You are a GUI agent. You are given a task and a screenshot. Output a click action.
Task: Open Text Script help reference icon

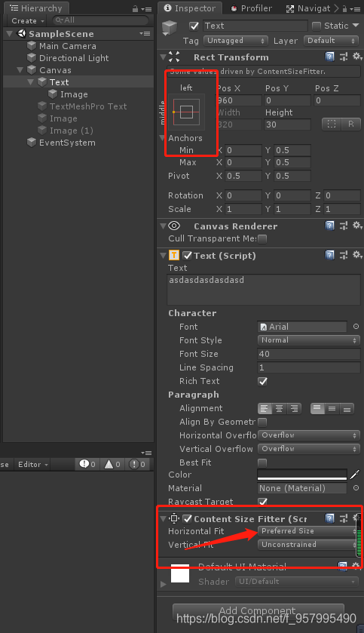(x=330, y=255)
